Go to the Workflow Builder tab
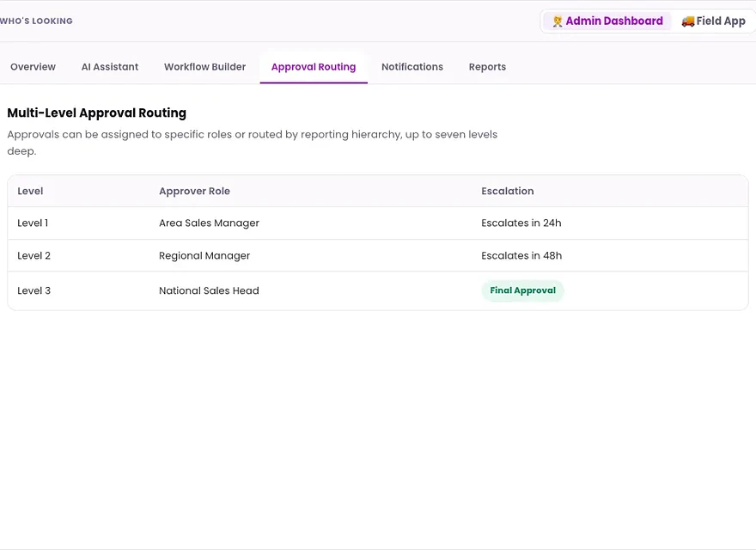The height and width of the screenshot is (550, 756). click(205, 67)
